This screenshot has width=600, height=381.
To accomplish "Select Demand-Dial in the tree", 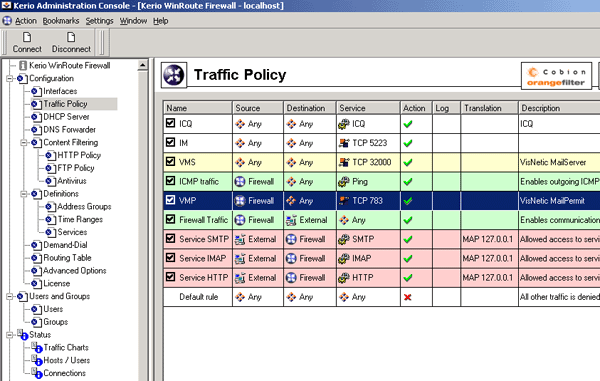I will 65,245.
